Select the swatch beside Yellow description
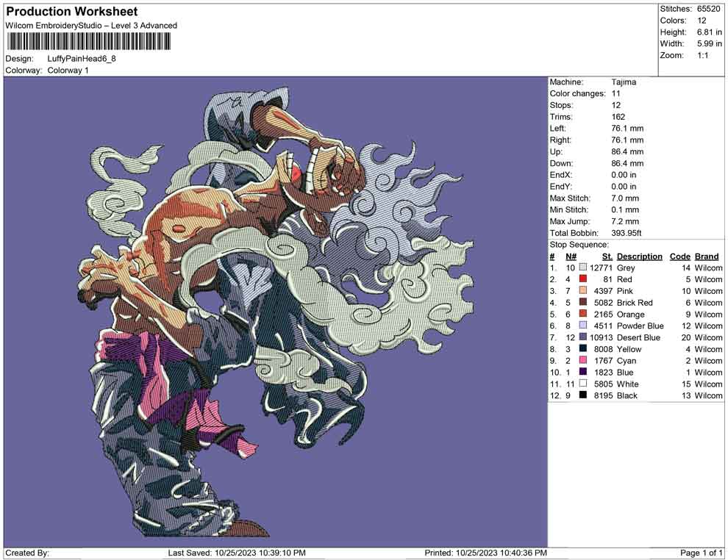 click(582, 348)
